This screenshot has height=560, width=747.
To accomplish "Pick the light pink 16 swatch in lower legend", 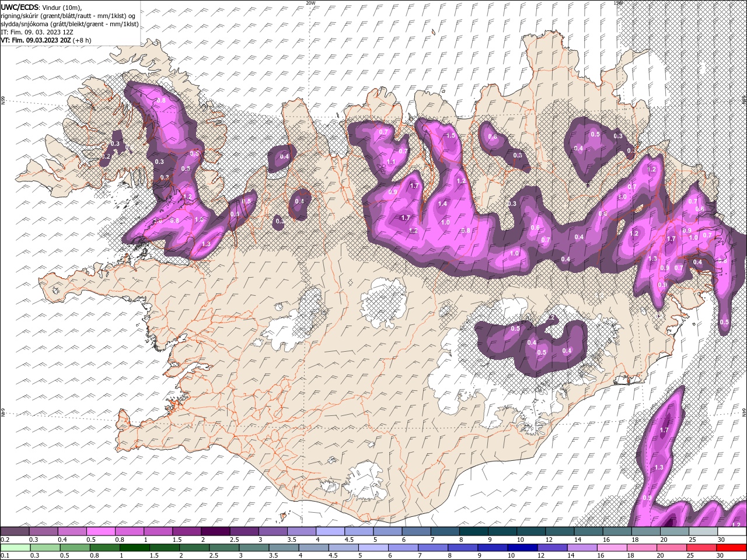I will tap(612, 548).
